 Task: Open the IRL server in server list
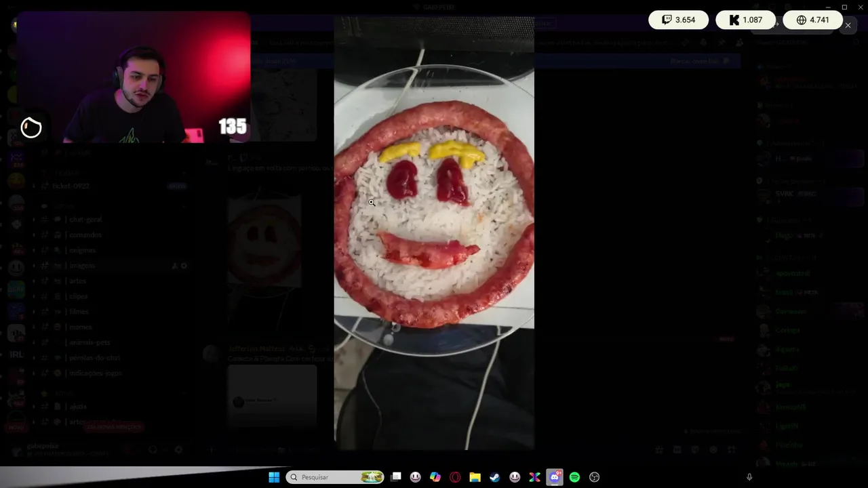pyautogui.click(x=16, y=354)
